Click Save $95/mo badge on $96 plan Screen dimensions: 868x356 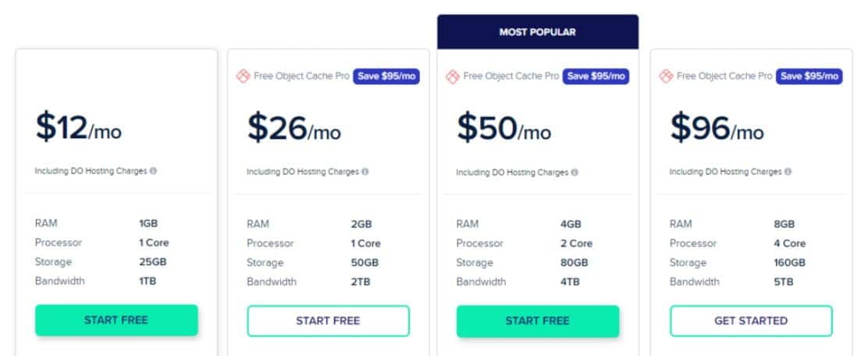[809, 77]
